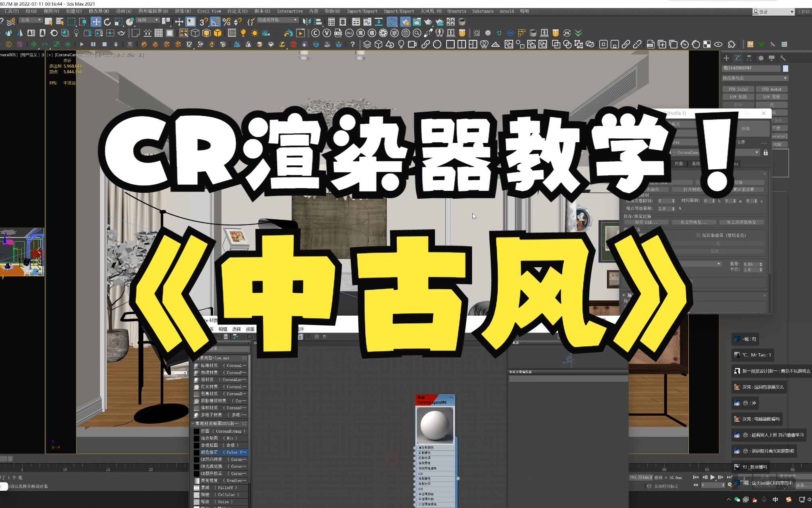Click the eye icon in third toolbar row
The image size is (812, 508).
[718, 44]
